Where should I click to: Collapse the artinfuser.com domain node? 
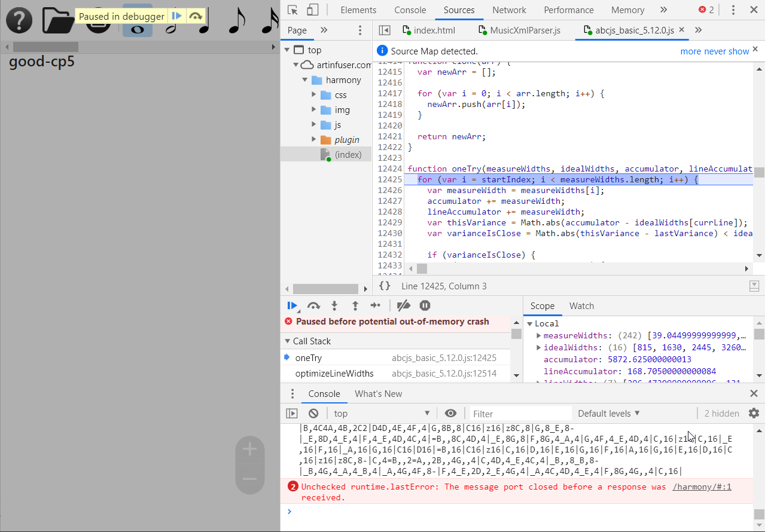click(x=295, y=65)
